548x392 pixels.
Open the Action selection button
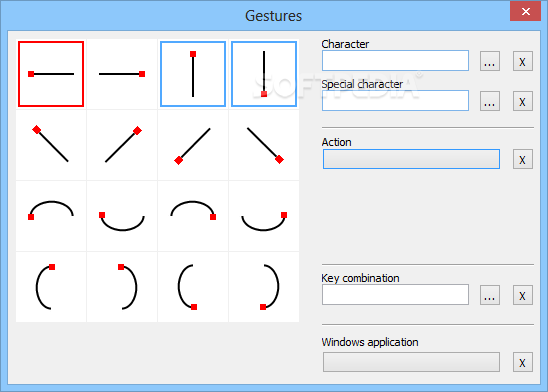click(411, 159)
